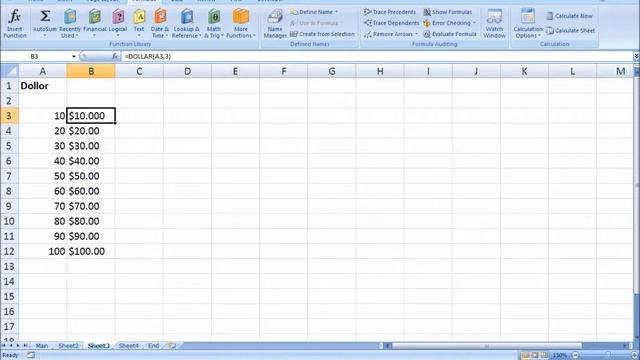The image size is (640, 360).
Task: Click into the formula bar showing =DOLLAR(A3,3)
Action: coord(378,56)
